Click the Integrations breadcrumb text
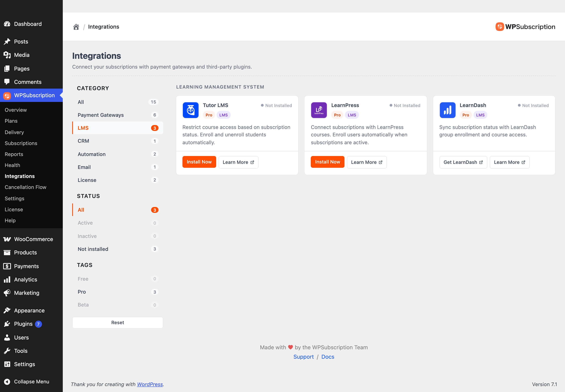The image size is (565, 392). [104, 27]
